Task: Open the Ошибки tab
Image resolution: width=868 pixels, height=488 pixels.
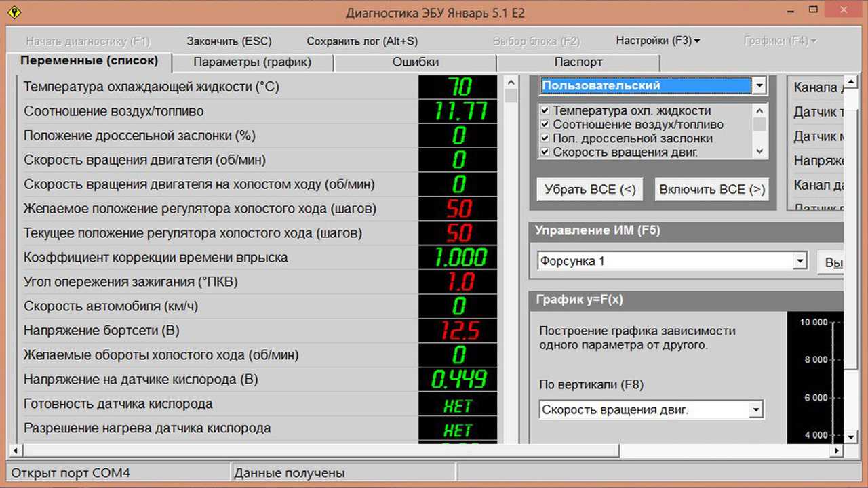Action: click(415, 62)
